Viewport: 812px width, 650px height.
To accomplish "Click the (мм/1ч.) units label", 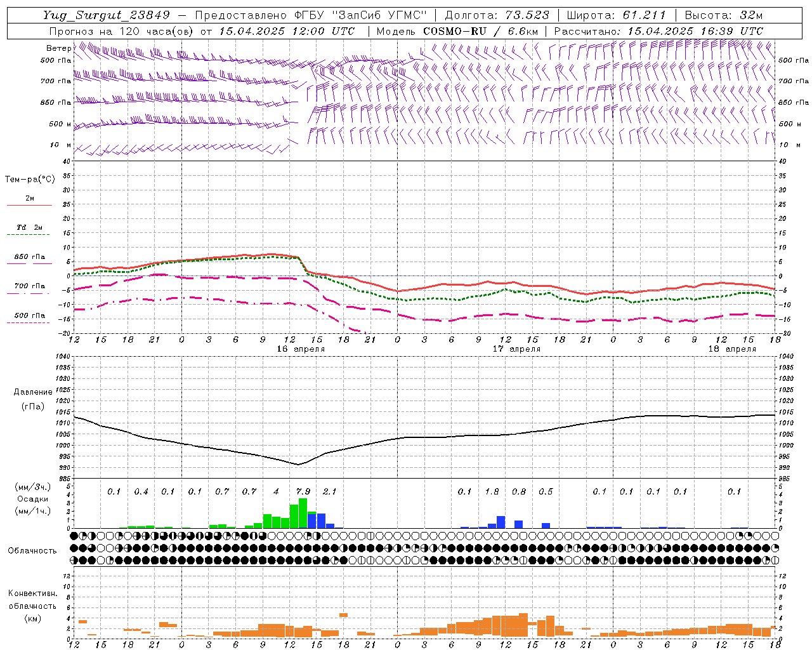I will pos(33,511).
